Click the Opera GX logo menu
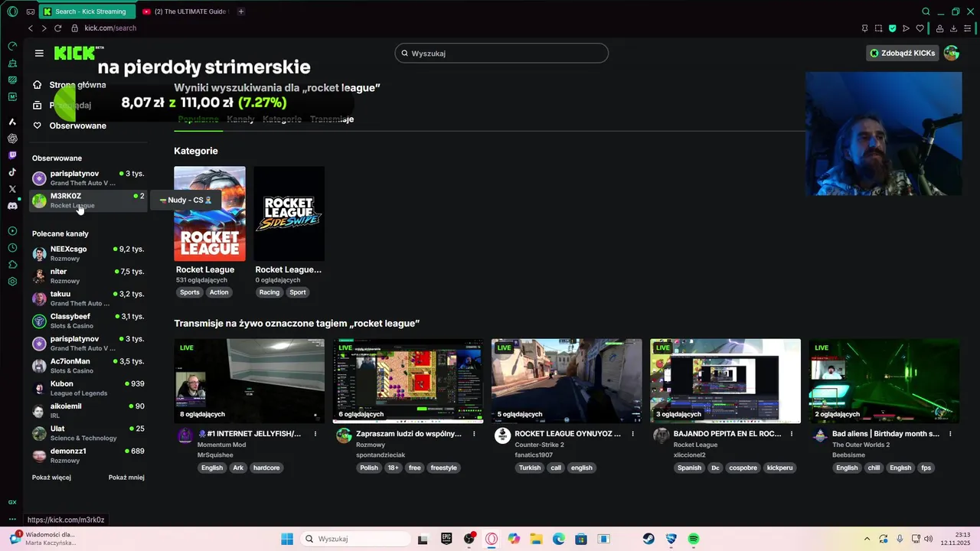980x551 pixels. 12,11
